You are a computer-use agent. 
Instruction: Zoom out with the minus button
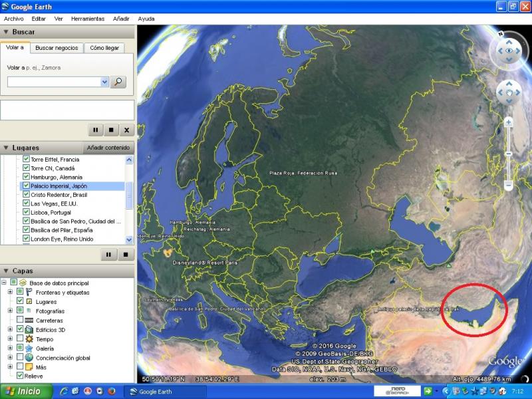pos(508,186)
